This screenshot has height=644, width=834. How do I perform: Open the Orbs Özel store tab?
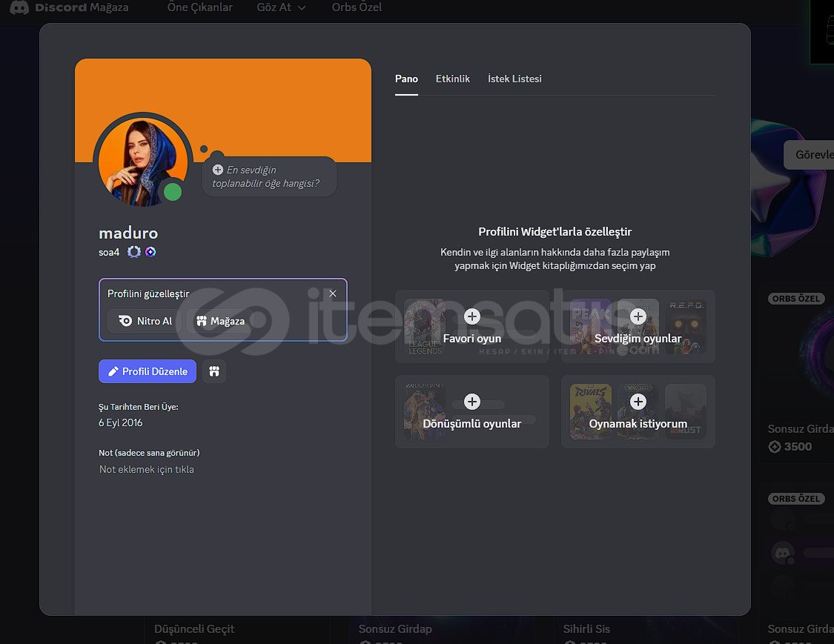tap(357, 7)
